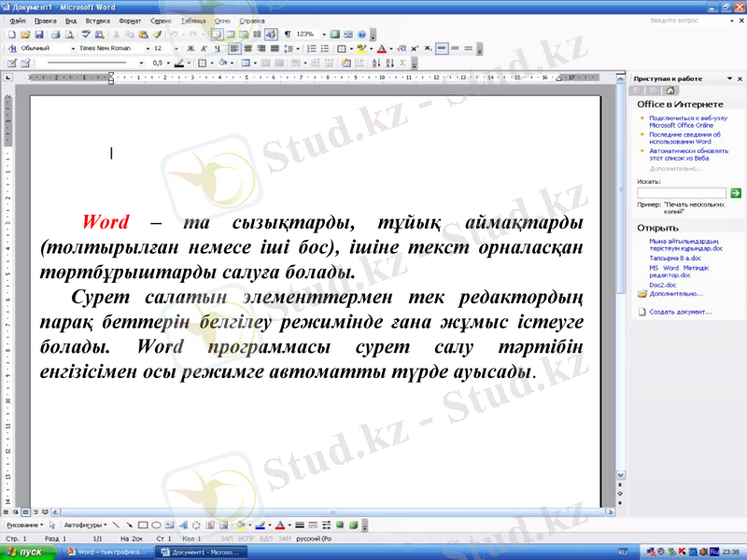Select the Rectangle drawing tool

[142, 524]
